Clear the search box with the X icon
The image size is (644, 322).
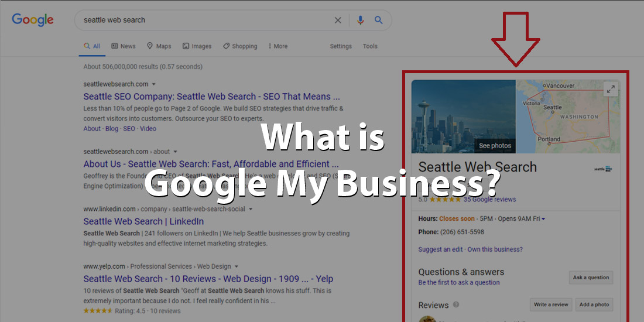click(338, 20)
